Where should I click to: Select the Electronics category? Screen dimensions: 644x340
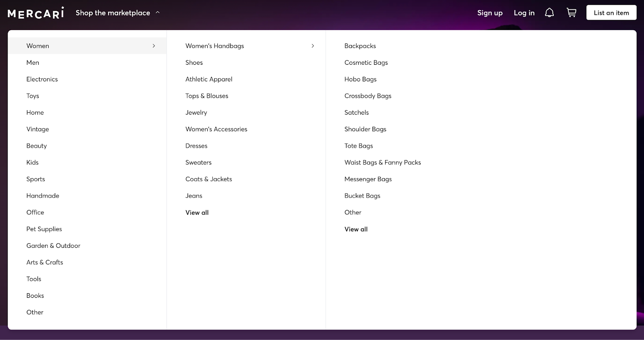(42, 79)
